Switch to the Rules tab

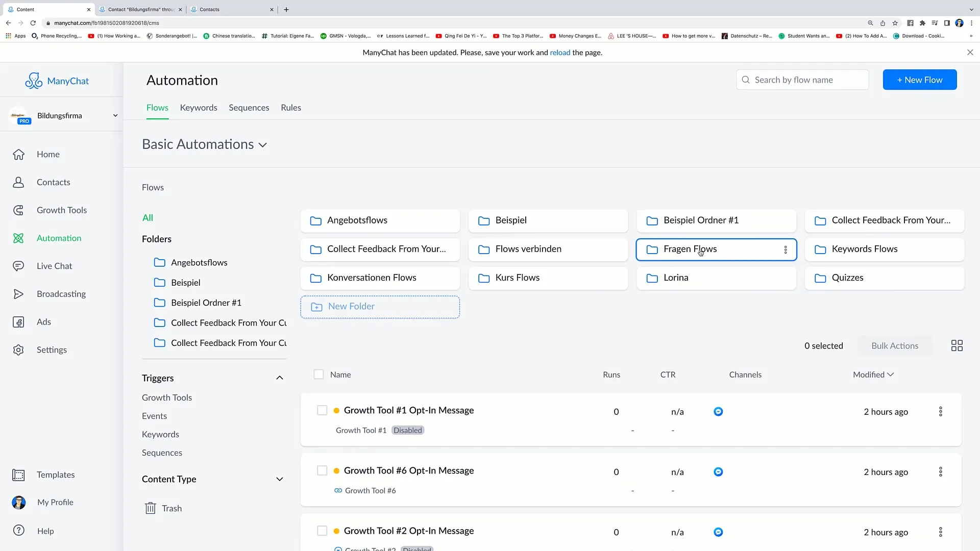pyautogui.click(x=291, y=107)
